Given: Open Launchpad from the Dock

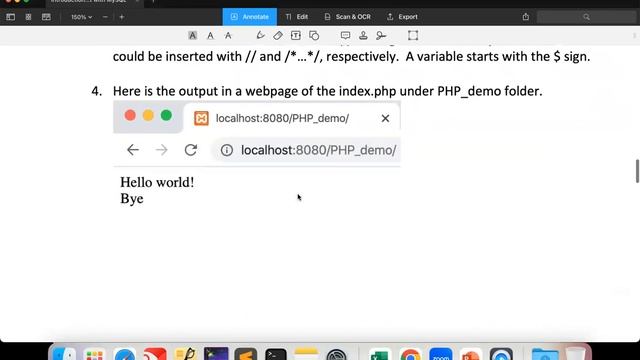Looking at the screenshot, I should tap(94, 354).
